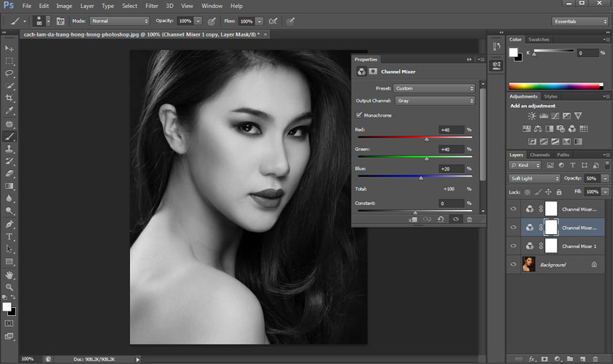Open the Filter menu
Viewport: 613px width, 364px height.
tap(151, 6)
